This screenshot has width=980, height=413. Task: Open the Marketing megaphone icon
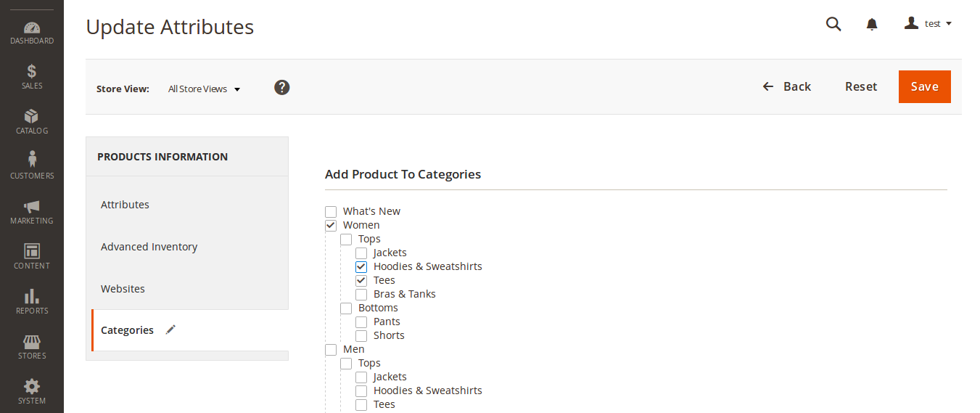pos(32,207)
